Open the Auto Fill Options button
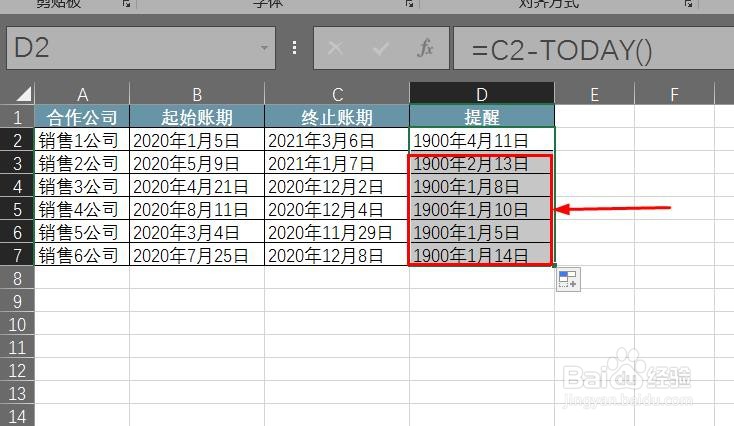Screen dimensions: 734x426 coord(568,279)
